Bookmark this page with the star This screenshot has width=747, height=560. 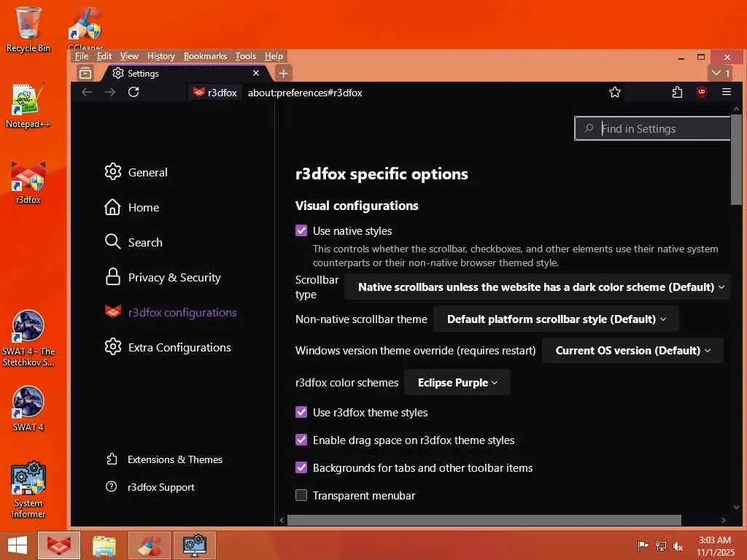[614, 93]
